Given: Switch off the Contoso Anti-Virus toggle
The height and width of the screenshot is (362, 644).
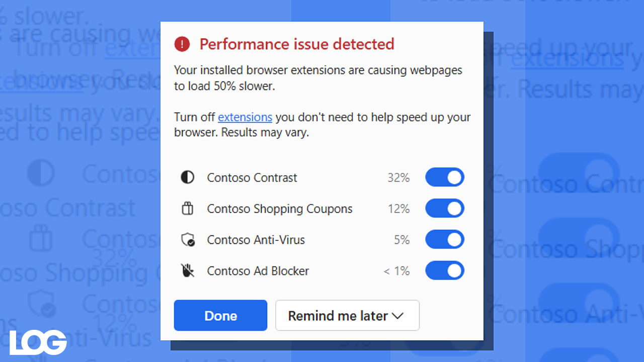Looking at the screenshot, I should pos(445,240).
